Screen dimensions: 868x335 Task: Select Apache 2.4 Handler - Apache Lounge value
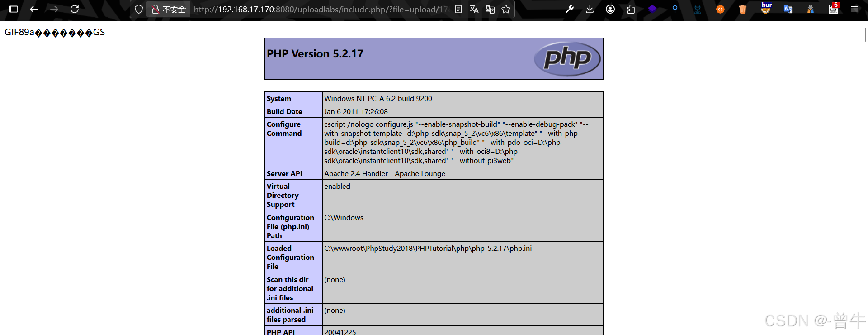[385, 173]
